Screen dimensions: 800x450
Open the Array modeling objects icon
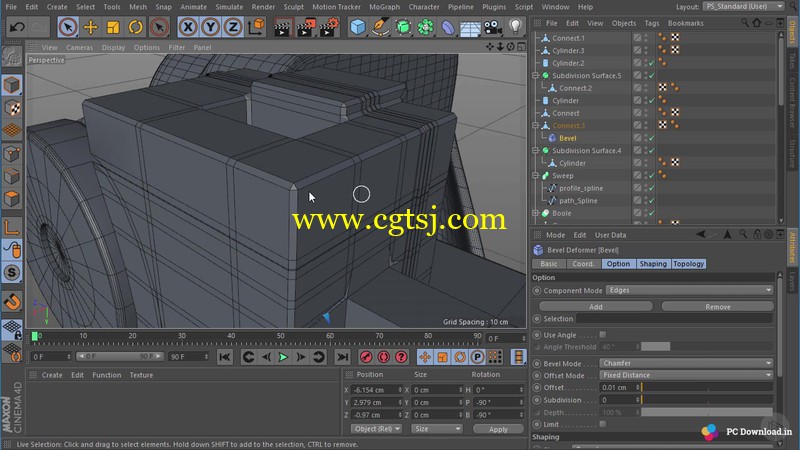tap(426, 27)
